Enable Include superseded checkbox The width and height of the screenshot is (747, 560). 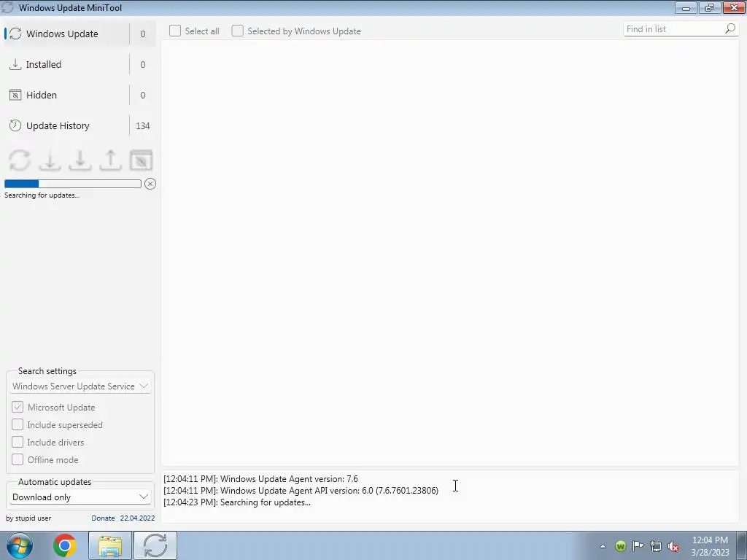tap(18, 425)
